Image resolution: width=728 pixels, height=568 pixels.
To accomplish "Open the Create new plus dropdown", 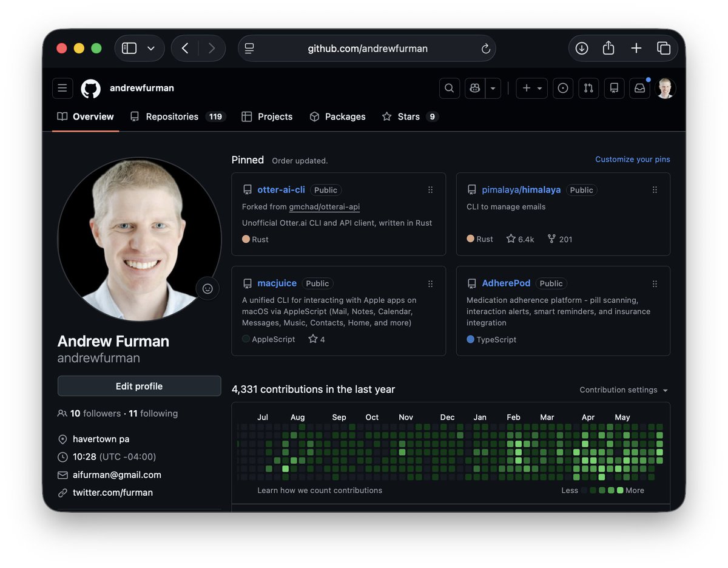I will pyautogui.click(x=532, y=88).
